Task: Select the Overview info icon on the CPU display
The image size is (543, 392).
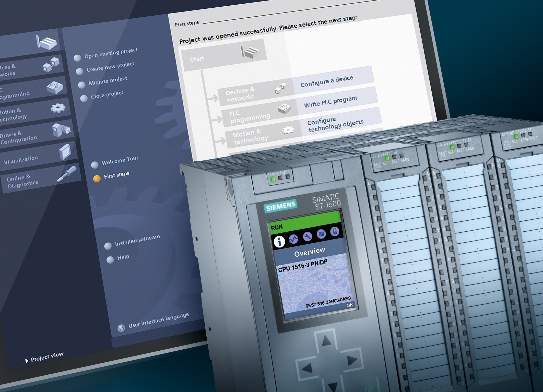Action: (x=279, y=241)
